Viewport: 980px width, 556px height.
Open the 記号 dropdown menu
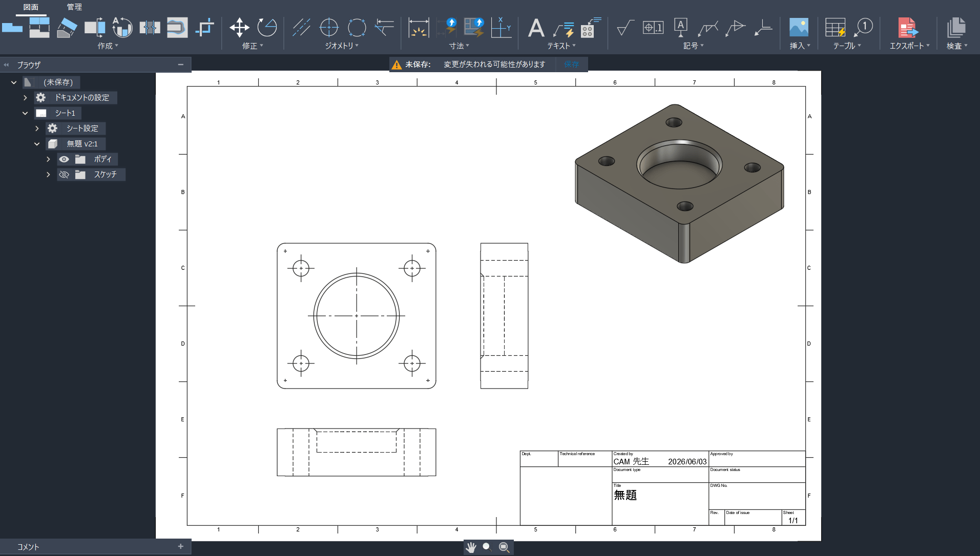pyautogui.click(x=694, y=46)
